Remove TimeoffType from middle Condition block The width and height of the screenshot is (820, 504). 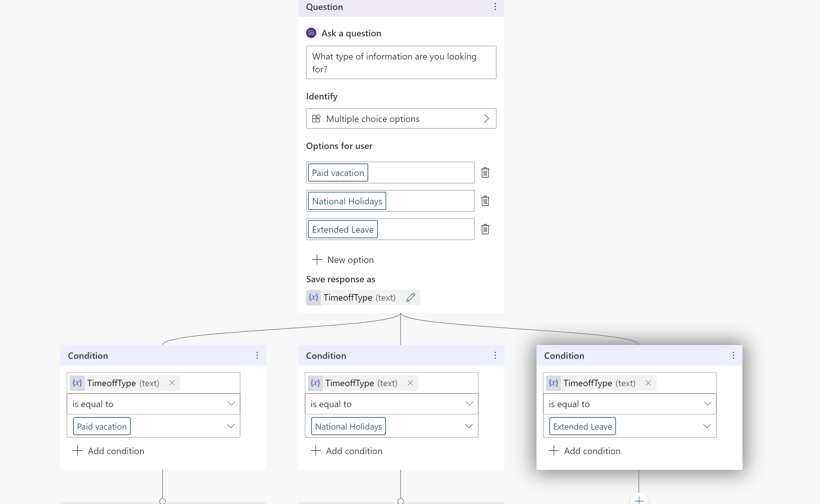410,383
